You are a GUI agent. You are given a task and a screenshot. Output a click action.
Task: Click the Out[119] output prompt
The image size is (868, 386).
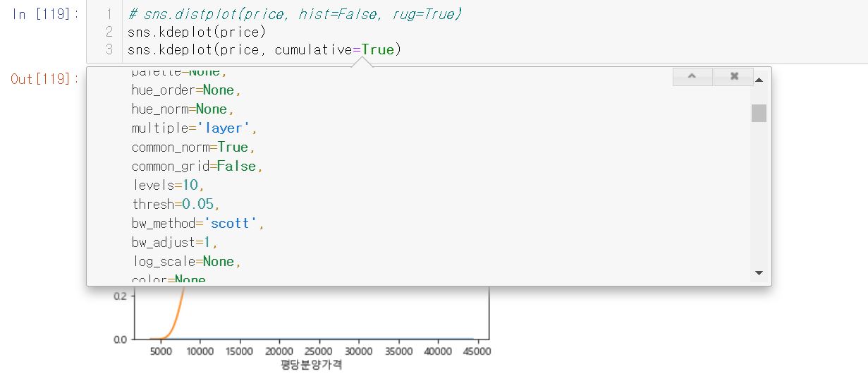click(45, 79)
